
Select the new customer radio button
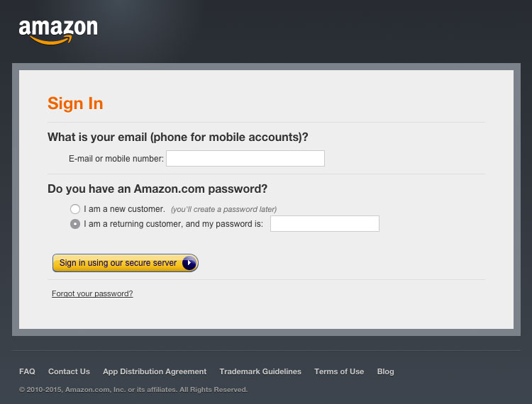coord(75,209)
